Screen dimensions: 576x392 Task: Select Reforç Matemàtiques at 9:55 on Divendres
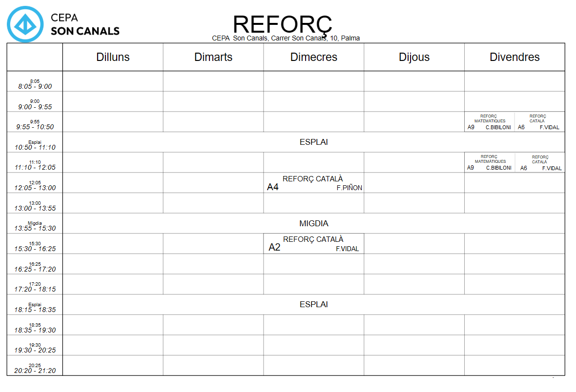point(490,122)
